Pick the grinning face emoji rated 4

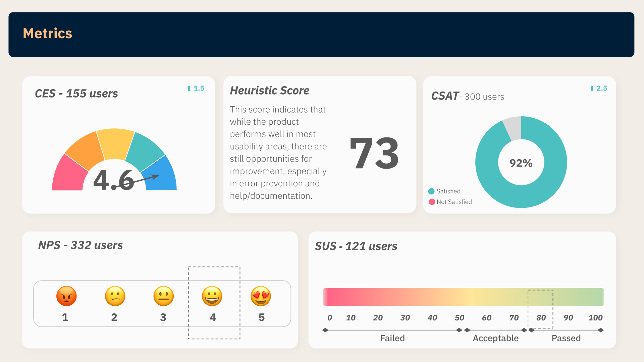pos(212,296)
